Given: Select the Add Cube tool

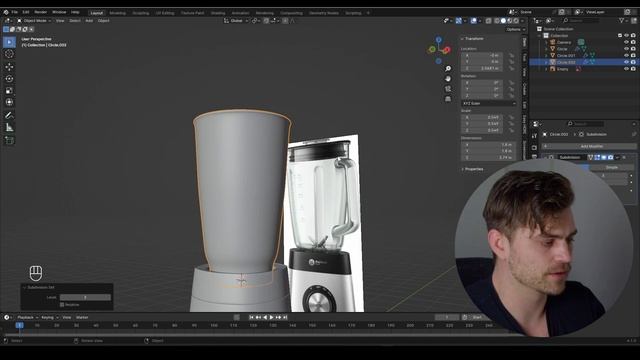Looking at the screenshot, I should (9, 140).
